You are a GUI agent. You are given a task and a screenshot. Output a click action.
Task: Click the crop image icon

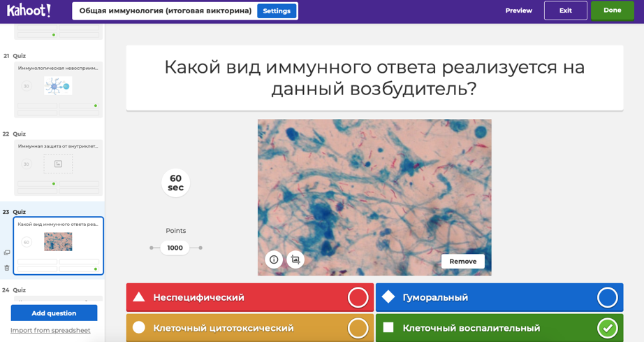tap(295, 259)
